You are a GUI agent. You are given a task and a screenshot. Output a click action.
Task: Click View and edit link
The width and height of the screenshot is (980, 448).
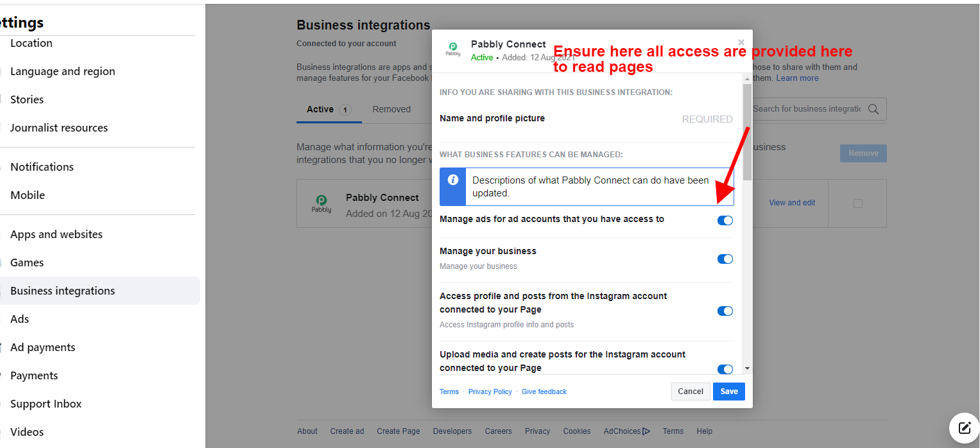click(x=792, y=203)
